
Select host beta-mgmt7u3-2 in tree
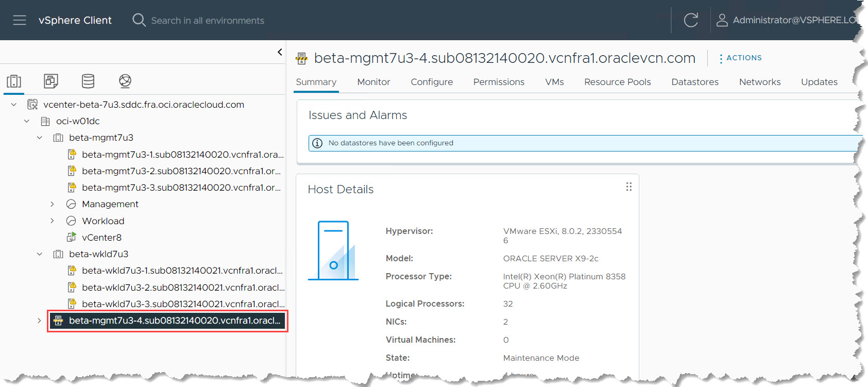point(181,171)
